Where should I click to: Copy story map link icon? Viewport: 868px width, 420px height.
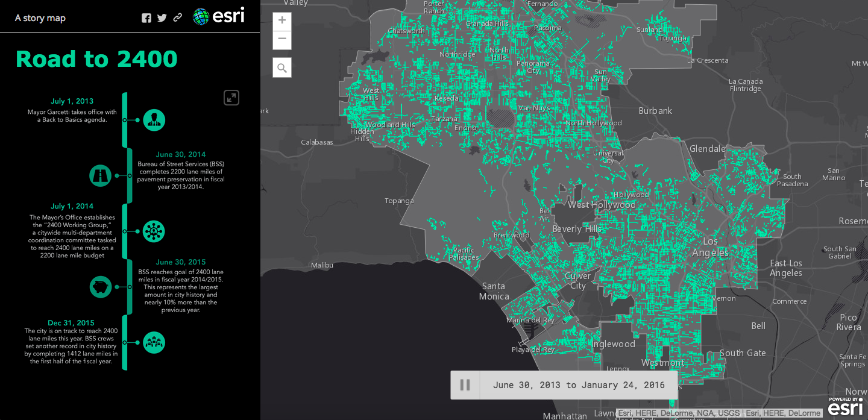[177, 18]
